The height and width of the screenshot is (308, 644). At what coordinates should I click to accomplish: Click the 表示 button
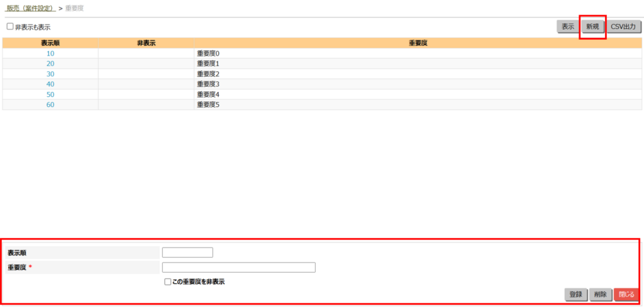click(x=567, y=27)
